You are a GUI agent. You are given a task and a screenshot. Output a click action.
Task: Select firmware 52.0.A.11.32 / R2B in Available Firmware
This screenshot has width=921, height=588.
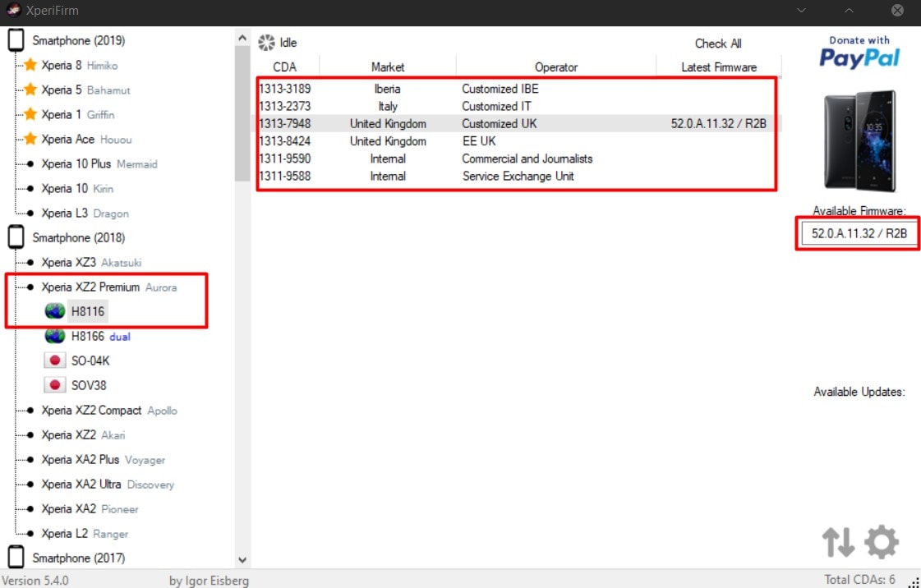coord(859,233)
